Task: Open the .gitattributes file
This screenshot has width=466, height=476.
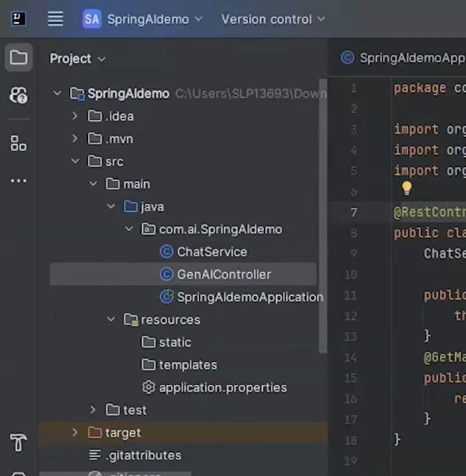Action: [143, 456]
